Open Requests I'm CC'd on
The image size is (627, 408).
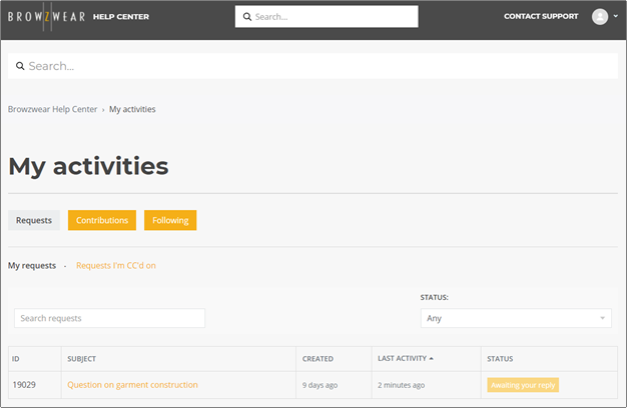pos(116,266)
